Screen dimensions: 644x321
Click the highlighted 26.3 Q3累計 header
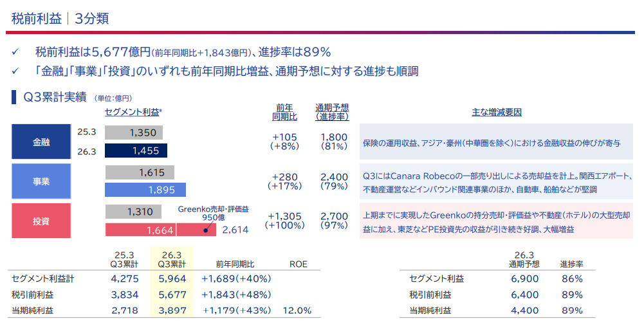pyautogui.click(x=172, y=259)
